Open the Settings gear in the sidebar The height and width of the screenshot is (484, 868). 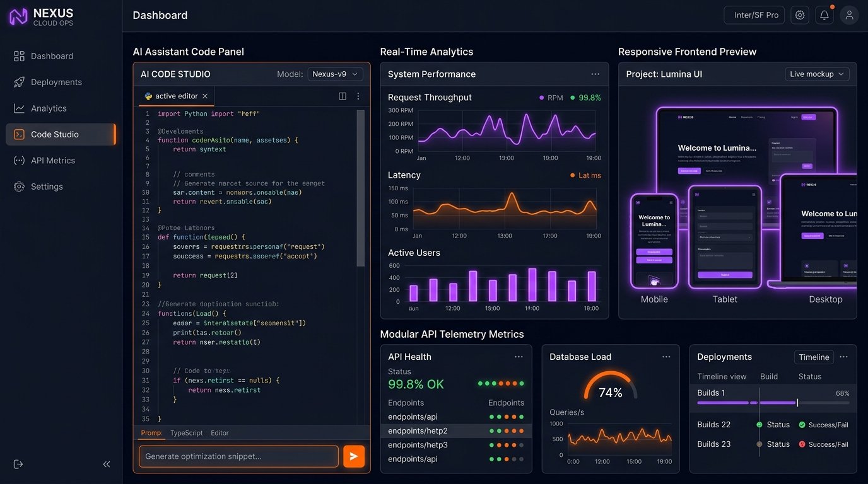coord(19,187)
